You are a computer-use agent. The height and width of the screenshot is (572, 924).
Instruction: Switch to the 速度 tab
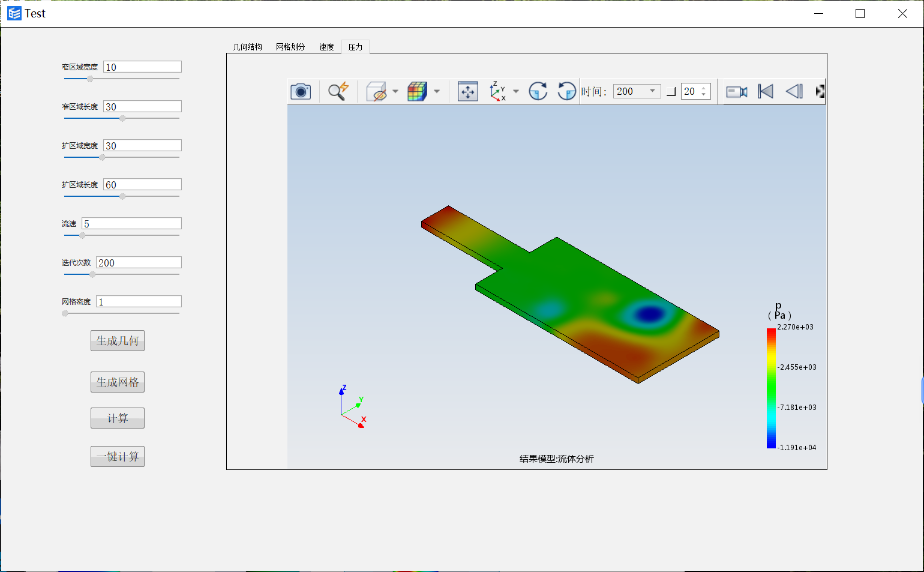click(326, 47)
